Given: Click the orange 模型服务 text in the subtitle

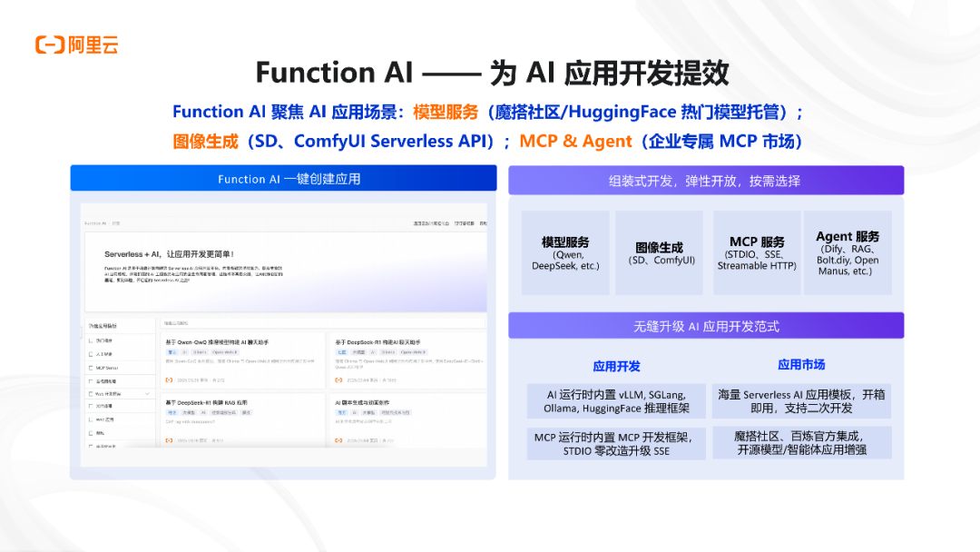Looking at the screenshot, I should click(x=446, y=112).
